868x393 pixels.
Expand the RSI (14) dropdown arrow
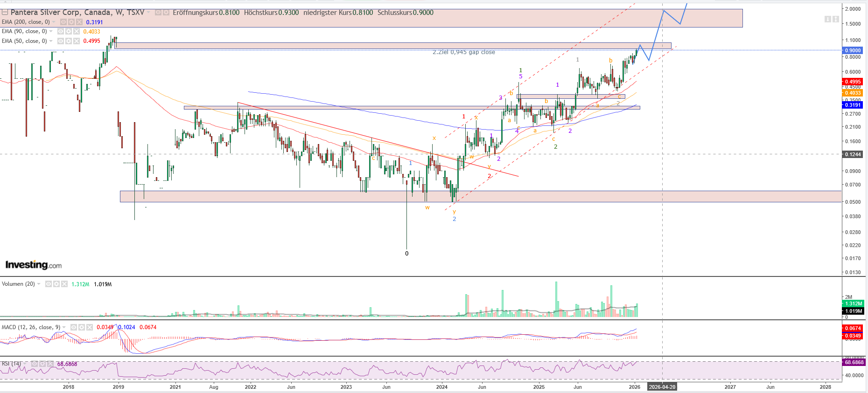click(x=25, y=364)
